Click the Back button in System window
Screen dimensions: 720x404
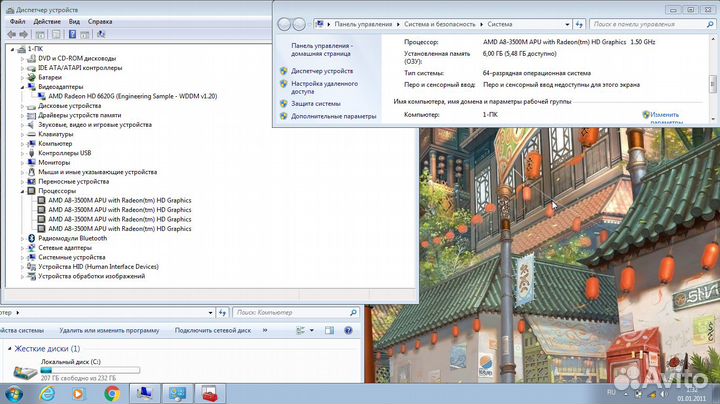285,23
